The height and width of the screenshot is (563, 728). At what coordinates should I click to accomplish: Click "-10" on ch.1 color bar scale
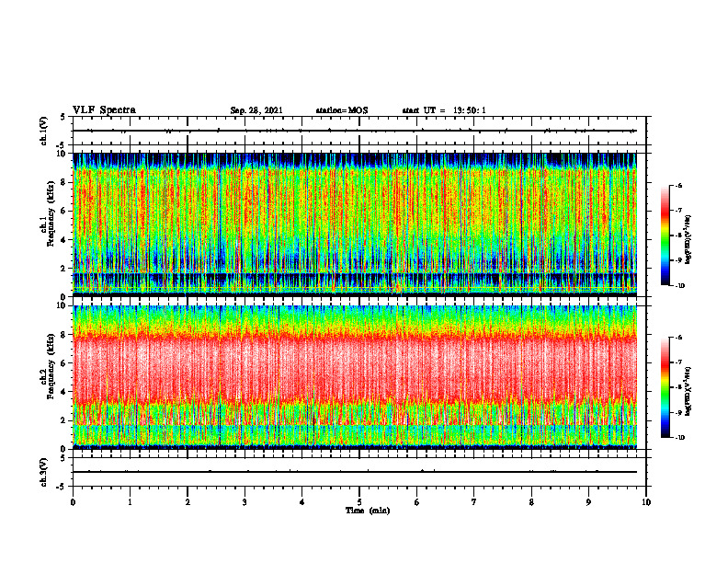[679, 286]
